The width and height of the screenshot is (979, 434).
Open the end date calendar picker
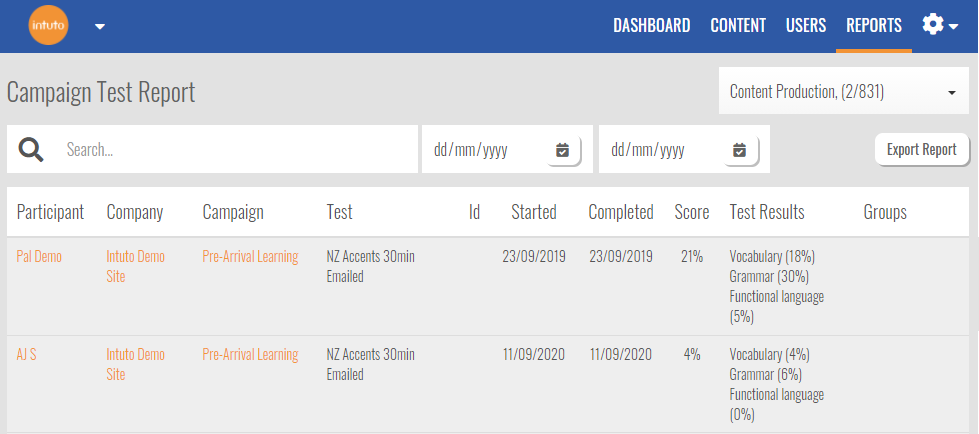pos(739,150)
